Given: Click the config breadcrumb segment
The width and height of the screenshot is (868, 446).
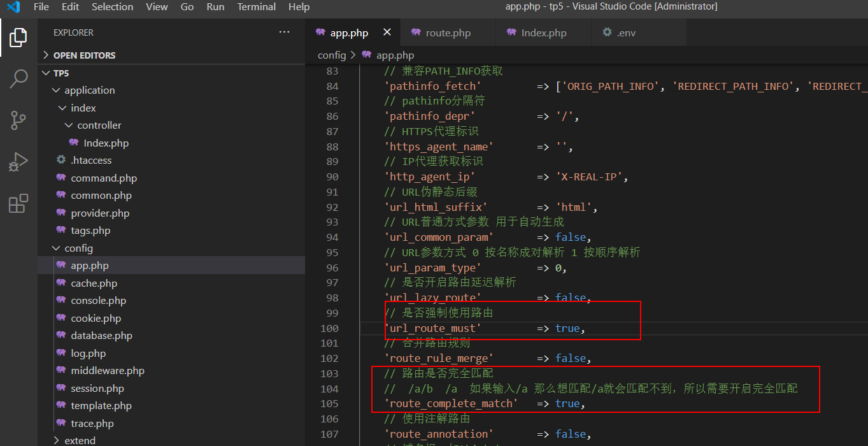Looking at the screenshot, I should tap(332, 55).
